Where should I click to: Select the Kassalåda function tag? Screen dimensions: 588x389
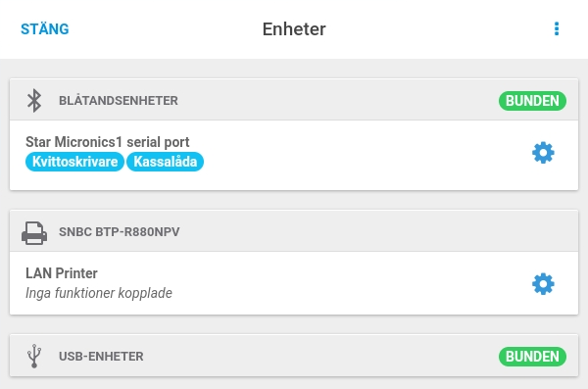click(x=165, y=162)
